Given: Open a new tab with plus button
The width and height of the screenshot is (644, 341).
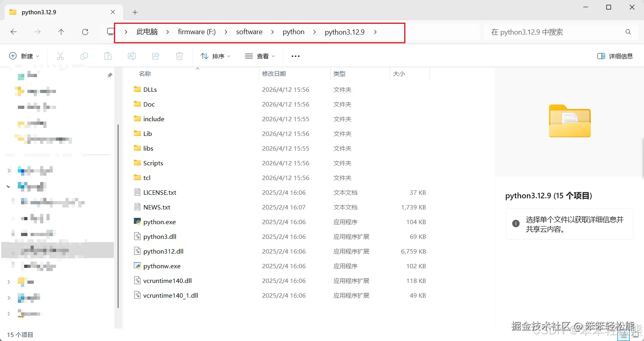Looking at the screenshot, I should (135, 12).
